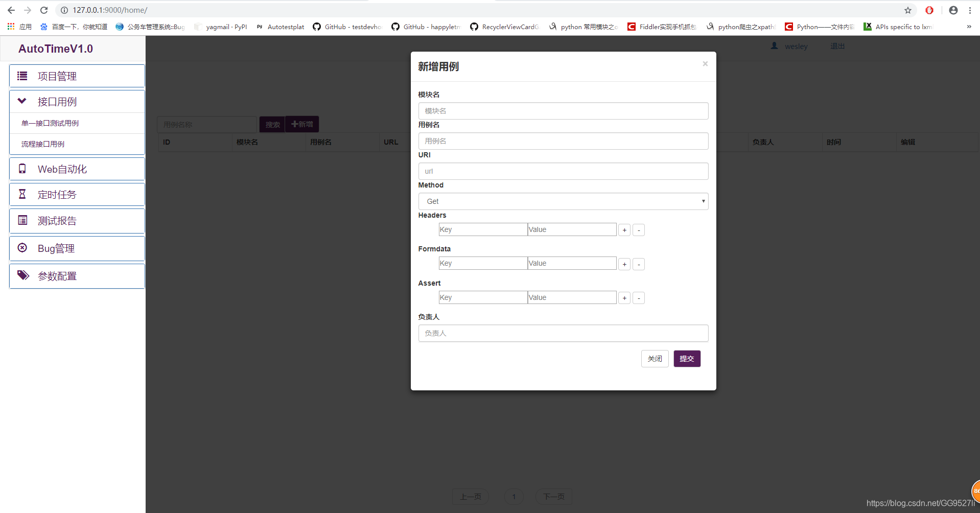Click the 用例名称 search field
The height and width of the screenshot is (513, 980).
[207, 124]
